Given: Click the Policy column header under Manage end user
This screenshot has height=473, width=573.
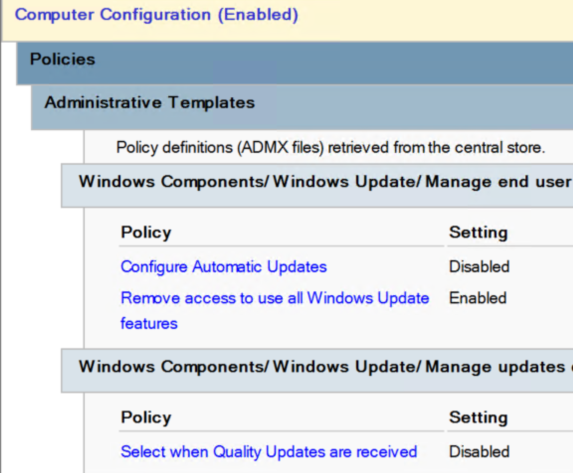Looking at the screenshot, I should pos(146,232).
